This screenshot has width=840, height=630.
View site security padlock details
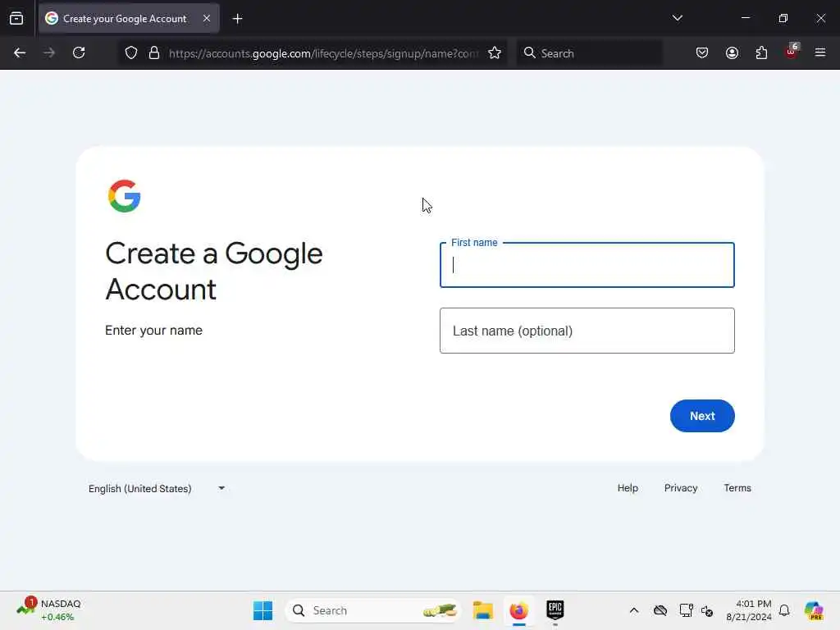(x=154, y=53)
